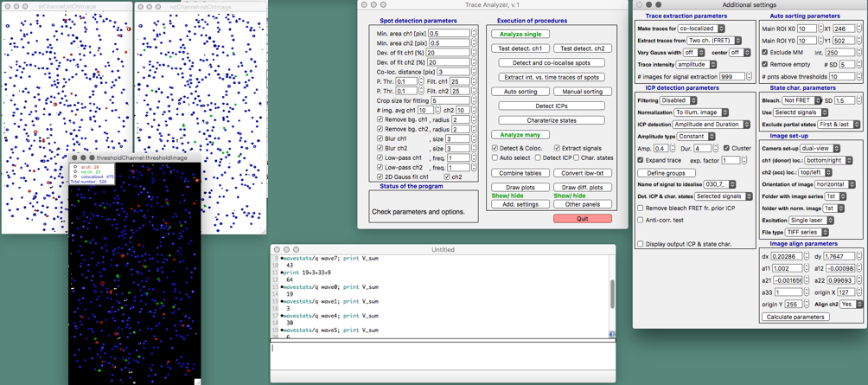Expand the ICP detection dropdown

tap(712, 125)
